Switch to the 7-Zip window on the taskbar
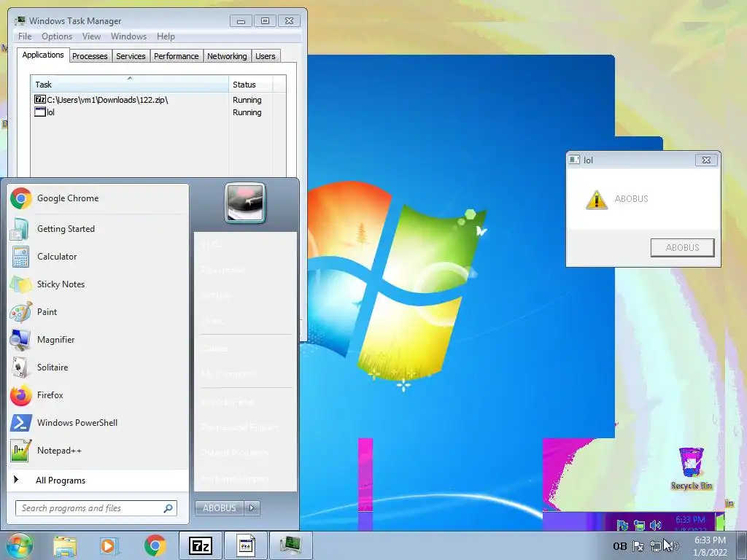Image resolution: width=747 pixels, height=560 pixels. [x=200, y=545]
